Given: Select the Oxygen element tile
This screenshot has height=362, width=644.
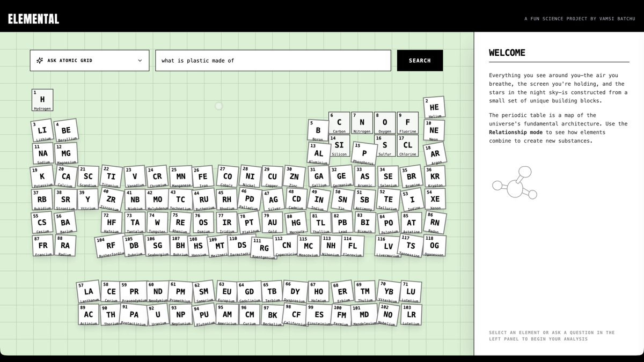Looking at the screenshot, I should (x=385, y=123).
